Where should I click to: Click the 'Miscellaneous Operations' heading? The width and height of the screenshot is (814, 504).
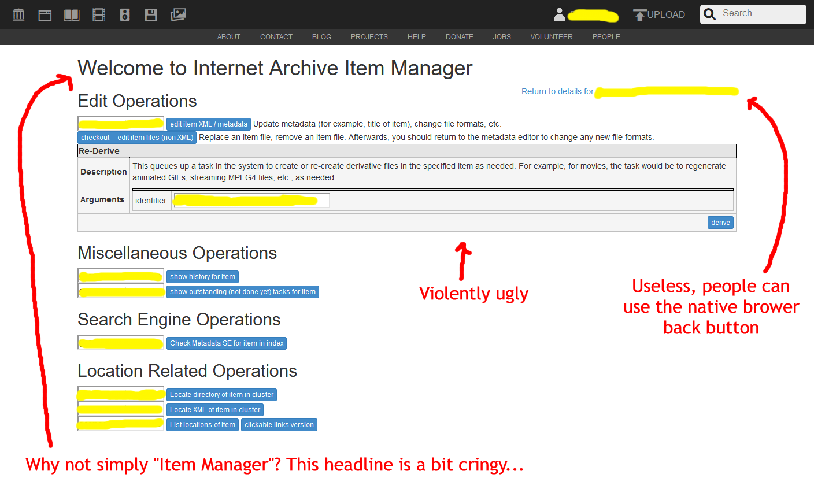[177, 253]
